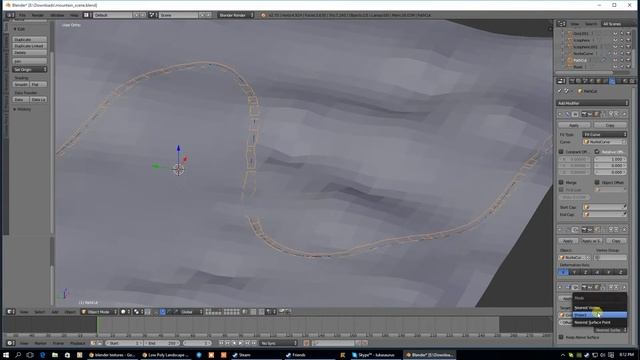Image resolution: width=640 pixels, height=360 pixels.
Task: Click Apply on the Curve modifier
Action: click(568, 241)
